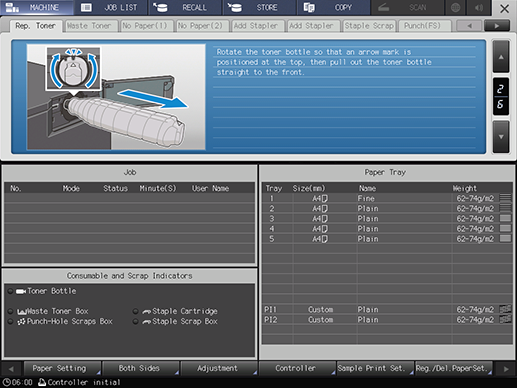
Task: Select the Punch(FS) tab
Action: pos(424,26)
